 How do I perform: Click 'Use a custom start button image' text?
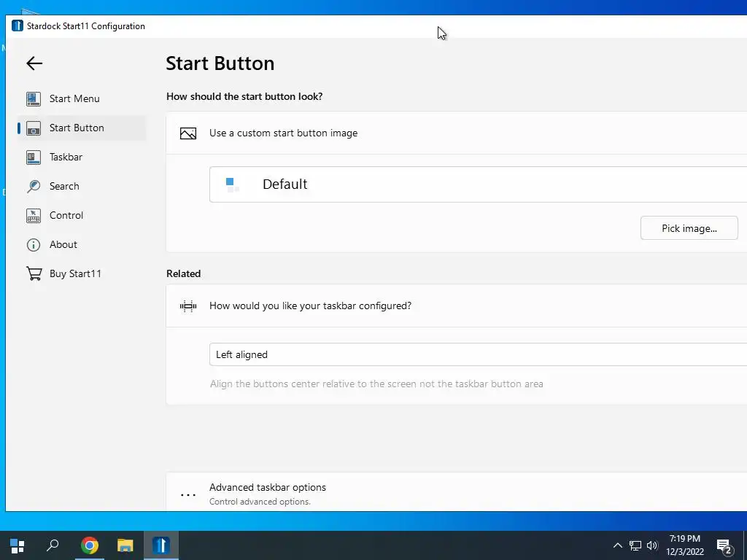284,133
